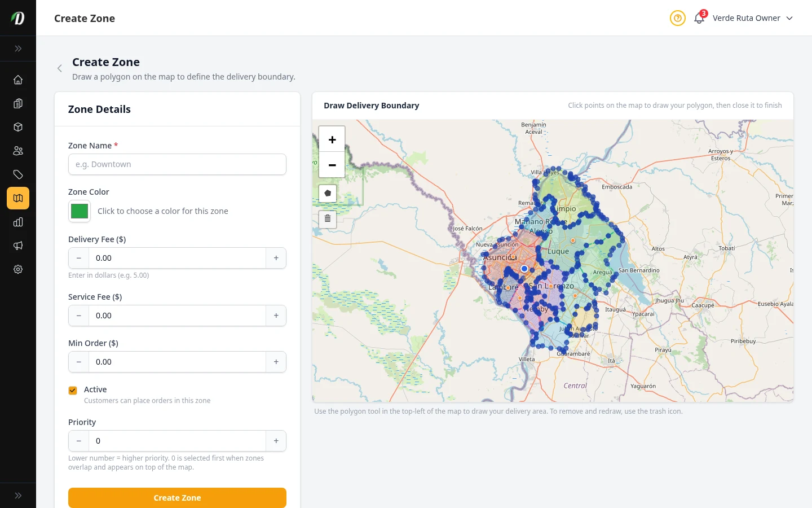This screenshot has width=812, height=508.
Task: Zoom in on the delivery map
Action: click(x=332, y=138)
